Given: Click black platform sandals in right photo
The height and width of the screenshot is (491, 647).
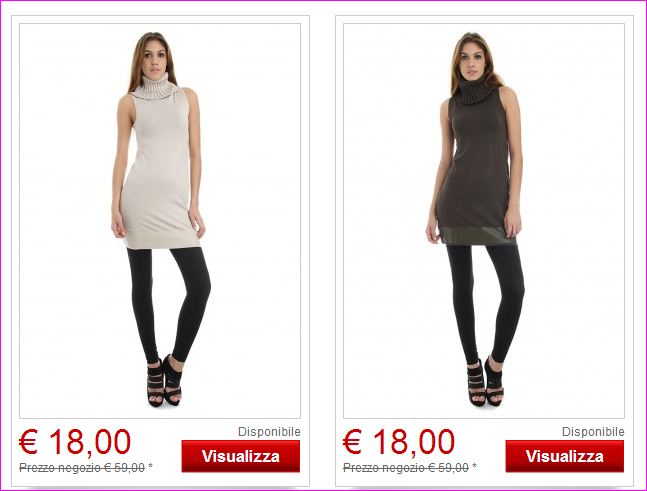Looking at the screenshot, I should (486, 382).
